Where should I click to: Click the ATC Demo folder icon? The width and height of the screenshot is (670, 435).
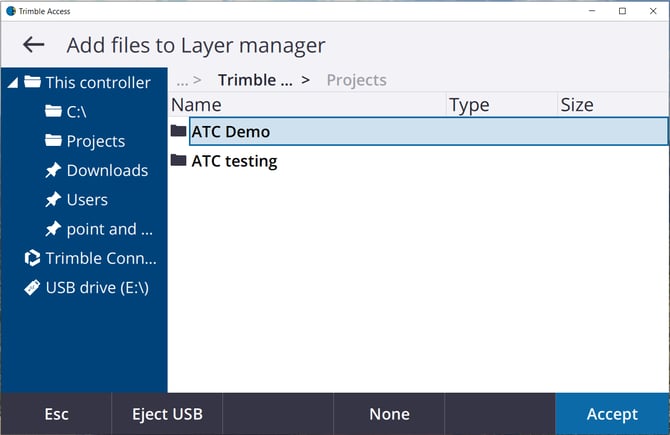click(179, 131)
